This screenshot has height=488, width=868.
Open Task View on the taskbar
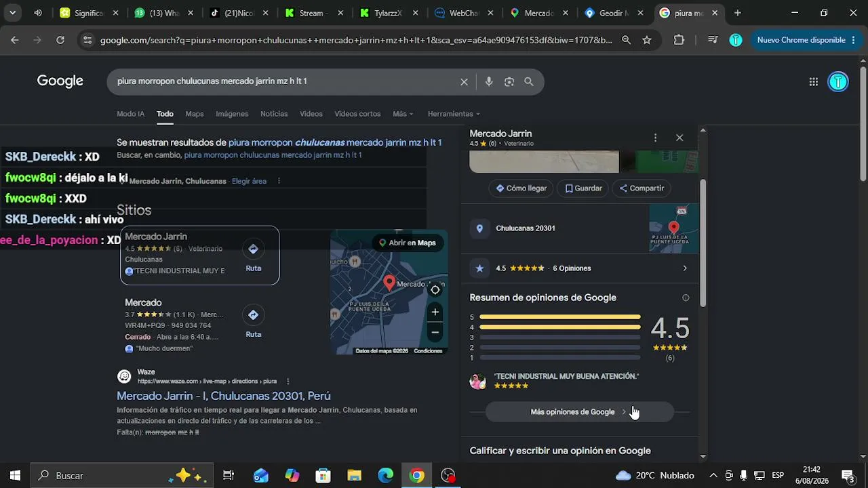pyautogui.click(x=229, y=476)
